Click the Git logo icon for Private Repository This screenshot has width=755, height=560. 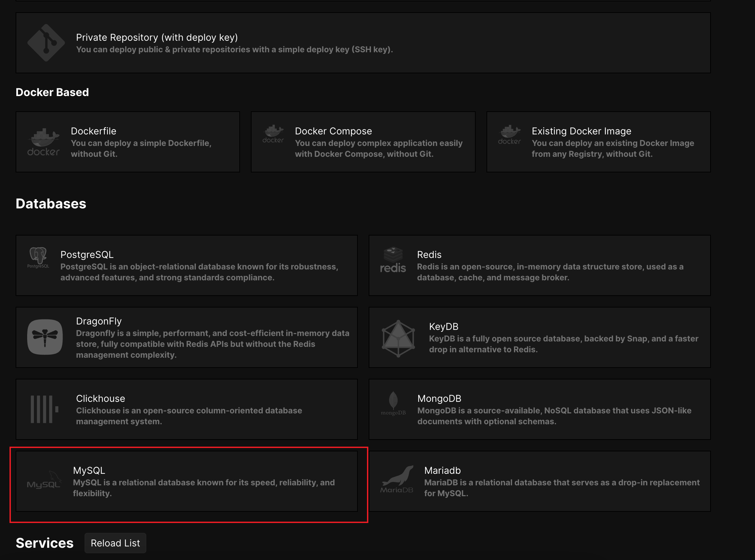(x=46, y=43)
